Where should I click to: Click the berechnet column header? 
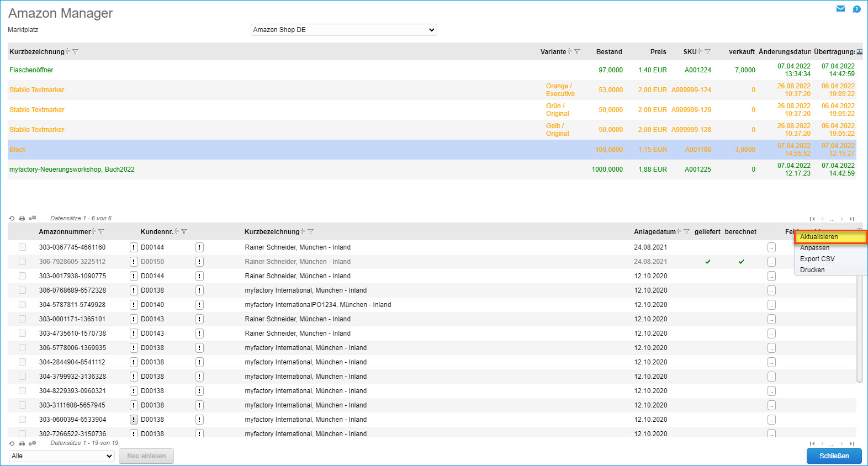[x=740, y=232]
